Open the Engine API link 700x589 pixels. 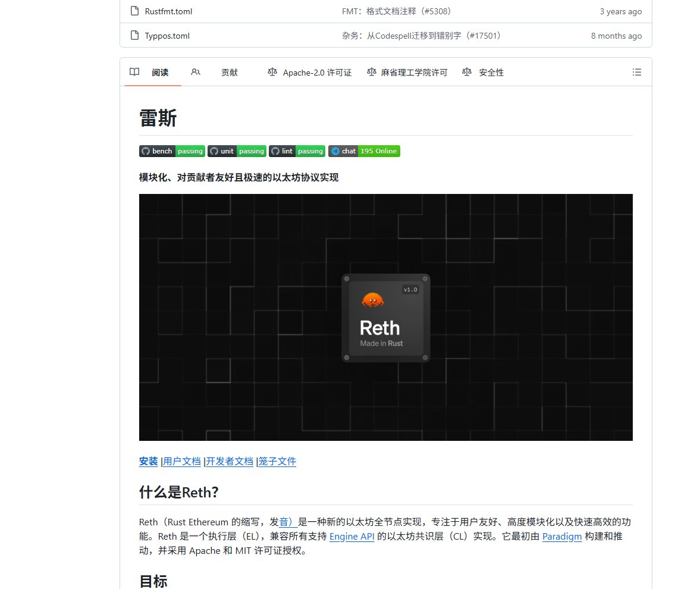pos(352,536)
